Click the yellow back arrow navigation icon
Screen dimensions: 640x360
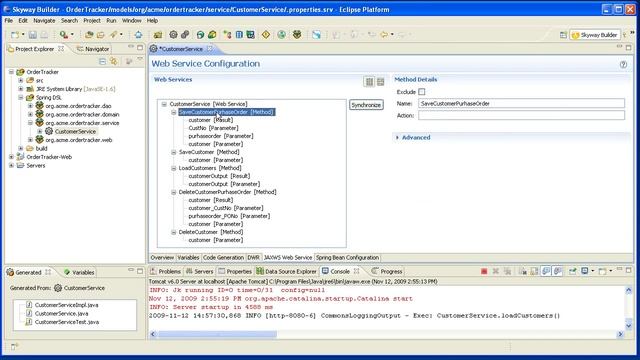[x=384, y=35]
